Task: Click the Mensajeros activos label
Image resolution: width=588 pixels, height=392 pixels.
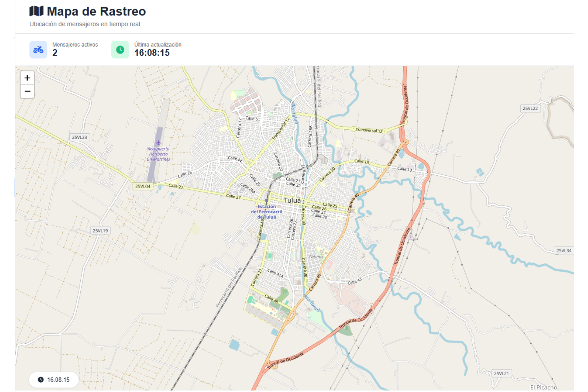Action: coord(75,45)
